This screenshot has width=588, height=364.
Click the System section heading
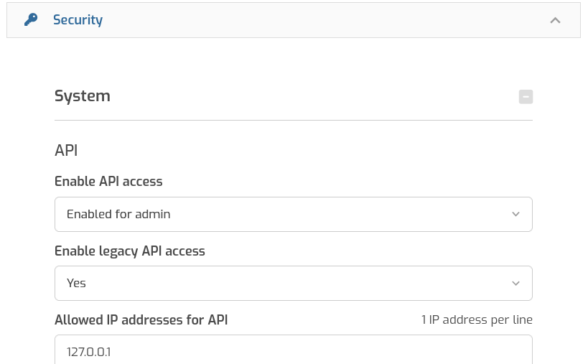(x=83, y=95)
